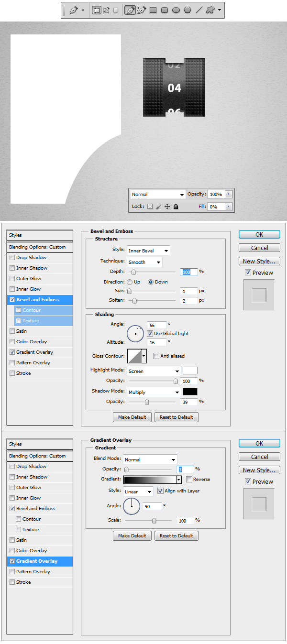This screenshot has width=287, height=644.
Task: Select Satin in the upper Styles list
Action: tap(22, 331)
